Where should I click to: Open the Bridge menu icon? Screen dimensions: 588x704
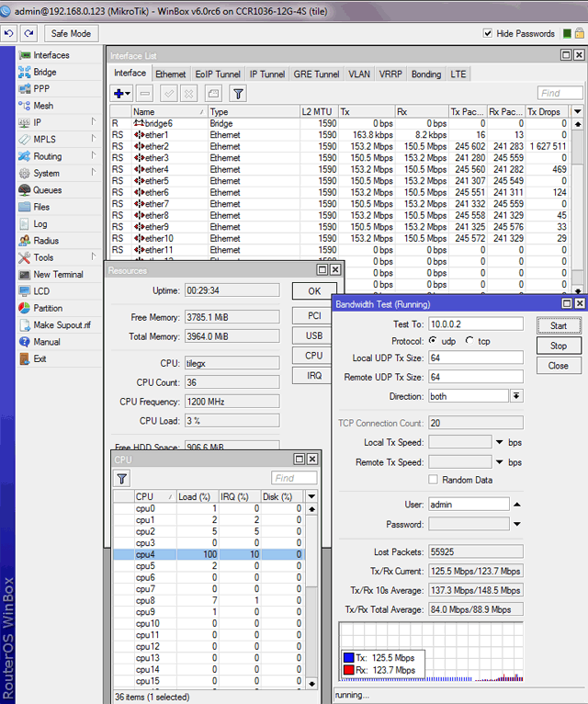click(24, 72)
